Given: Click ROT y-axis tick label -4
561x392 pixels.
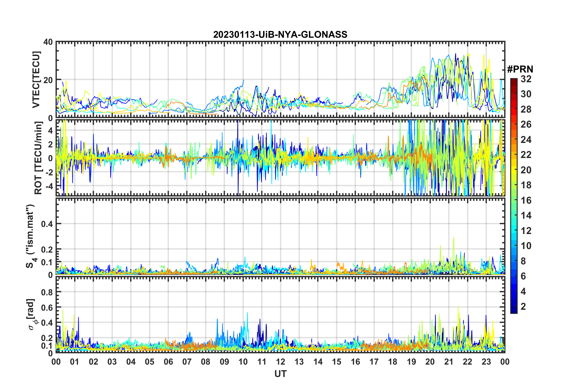Looking at the screenshot, I should point(49,186).
